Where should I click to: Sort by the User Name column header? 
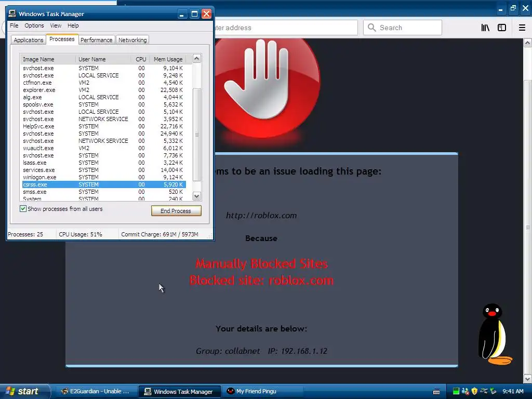click(x=103, y=59)
